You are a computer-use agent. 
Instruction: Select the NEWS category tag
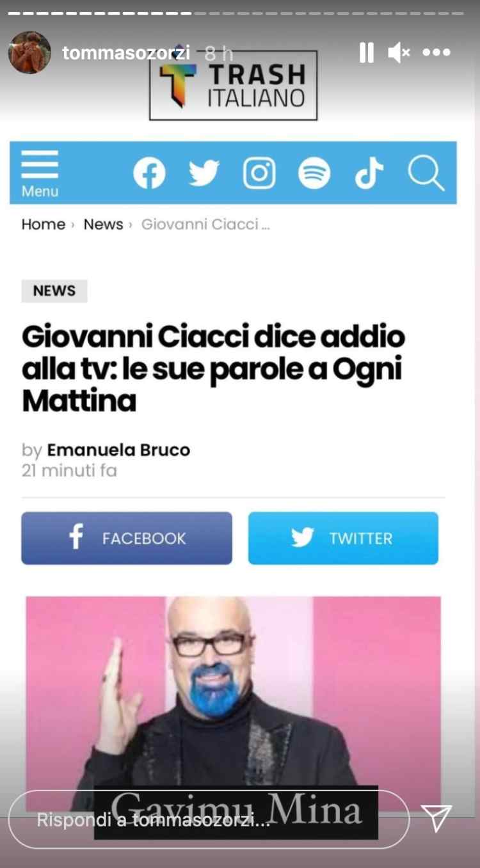54,291
